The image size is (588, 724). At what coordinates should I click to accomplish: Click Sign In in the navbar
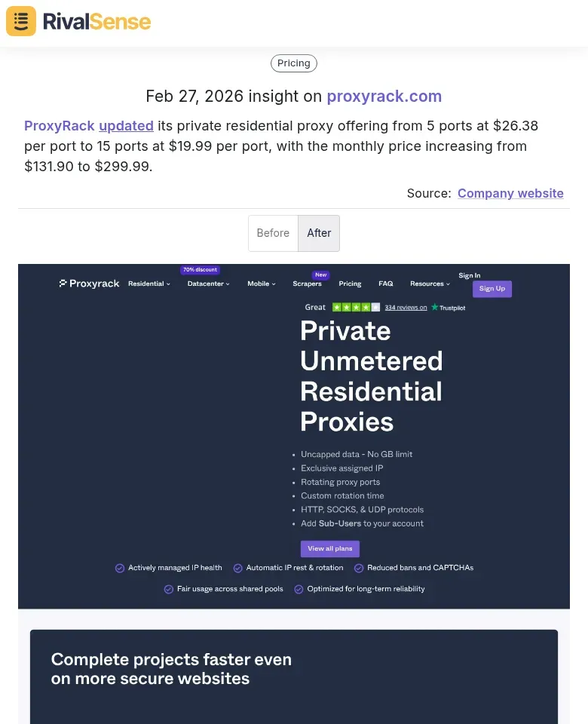point(469,275)
